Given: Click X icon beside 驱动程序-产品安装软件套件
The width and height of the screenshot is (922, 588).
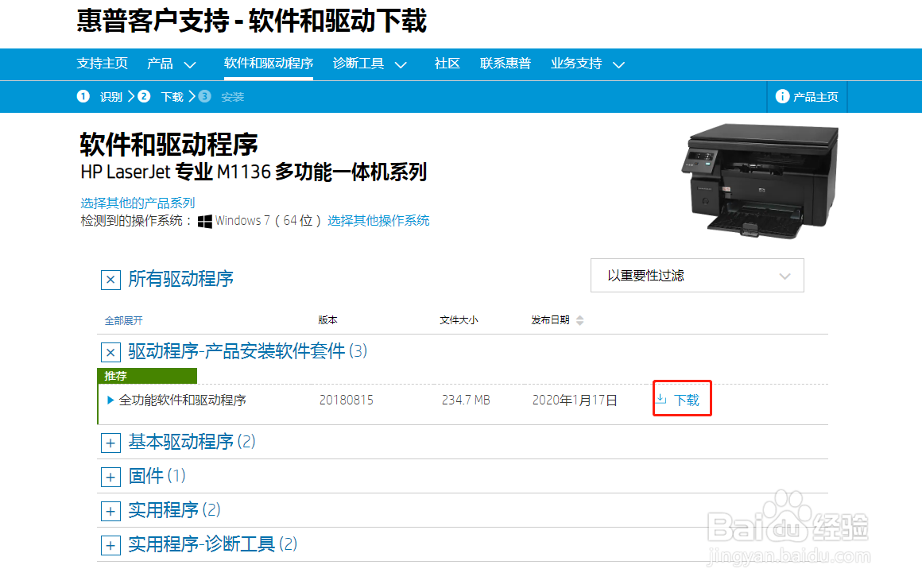Looking at the screenshot, I should tap(110, 352).
